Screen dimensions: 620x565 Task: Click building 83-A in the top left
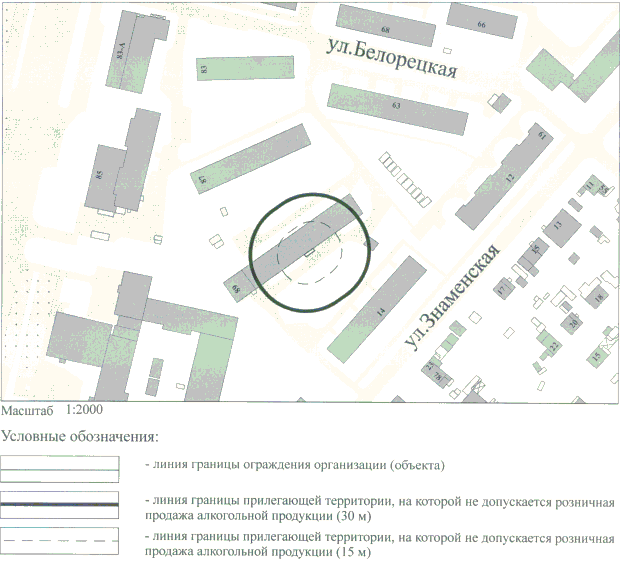point(129,50)
